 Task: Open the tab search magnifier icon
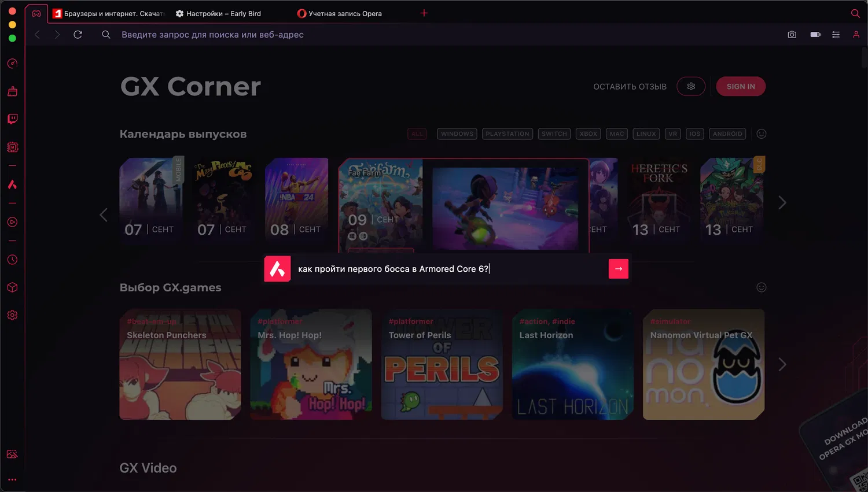coord(855,13)
